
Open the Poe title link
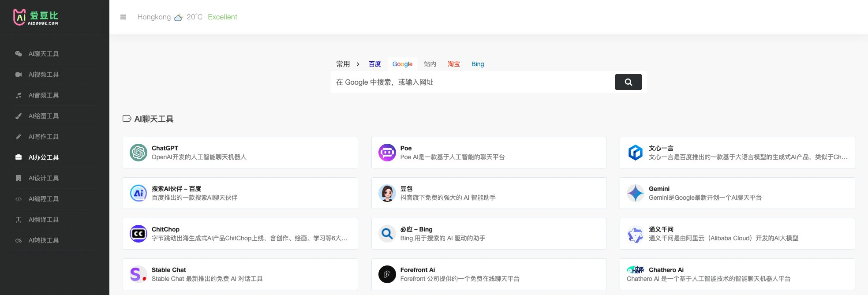406,148
